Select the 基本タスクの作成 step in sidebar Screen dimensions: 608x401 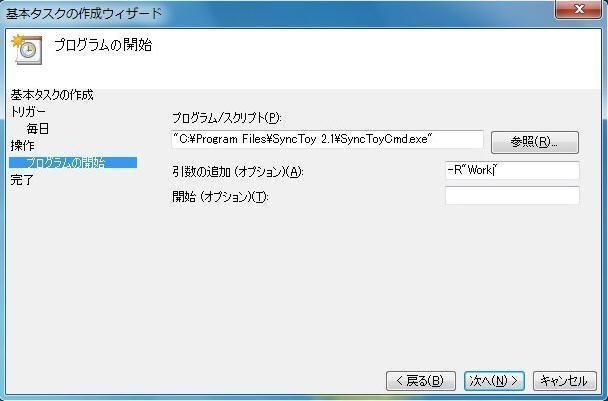pyautogui.click(x=52, y=95)
